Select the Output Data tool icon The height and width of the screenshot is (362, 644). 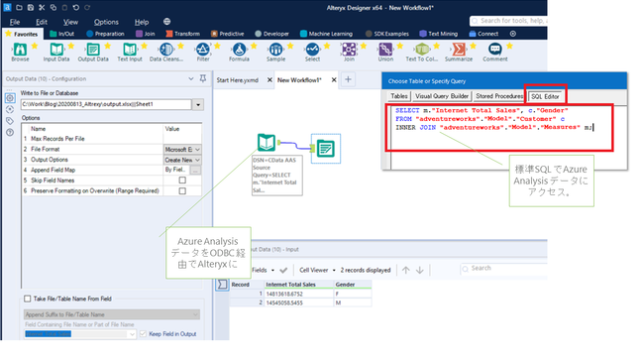pyautogui.click(x=93, y=50)
